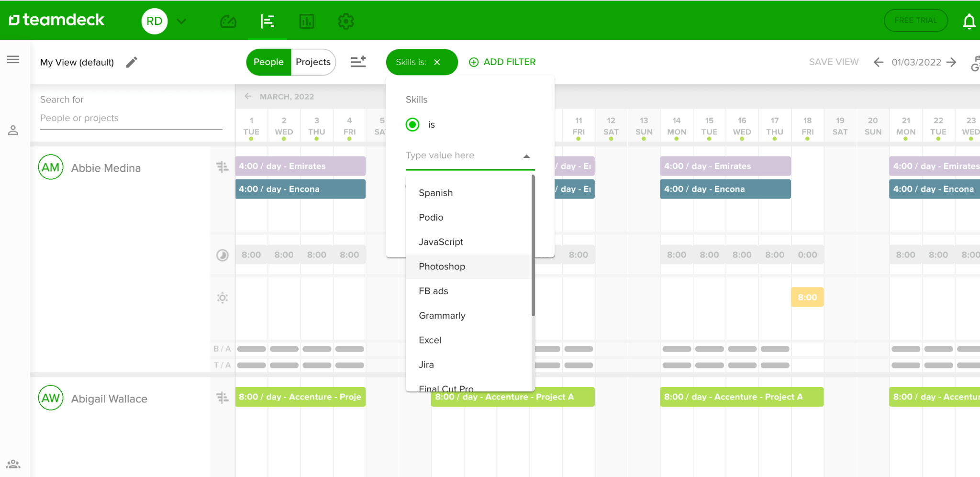Click ADD FILTER

click(502, 62)
